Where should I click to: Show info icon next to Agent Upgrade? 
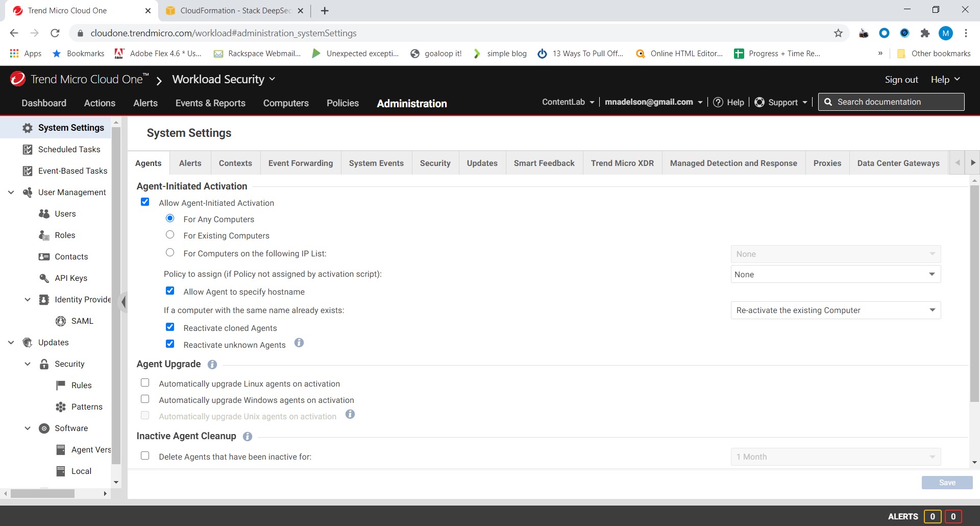coord(212,364)
